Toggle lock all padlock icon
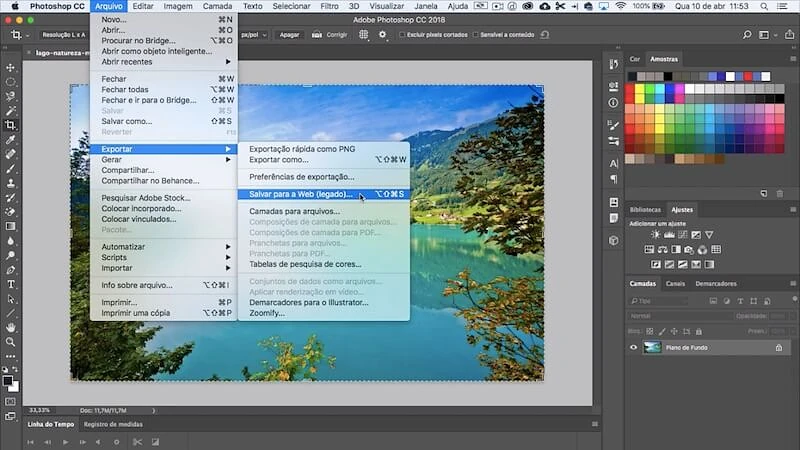The height and width of the screenshot is (450, 800). click(x=699, y=331)
